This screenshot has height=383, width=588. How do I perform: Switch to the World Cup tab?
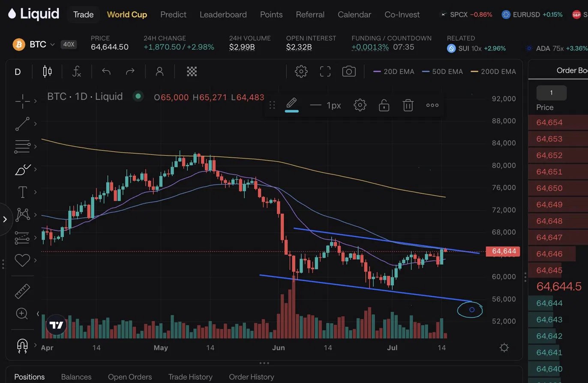(x=127, y=15)
